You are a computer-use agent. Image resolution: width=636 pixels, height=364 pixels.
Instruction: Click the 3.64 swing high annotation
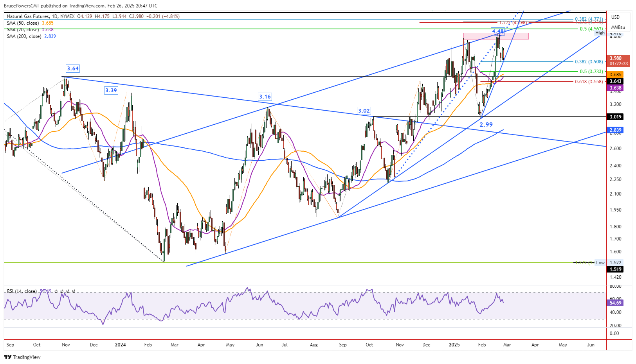click(x=73, y=68)
